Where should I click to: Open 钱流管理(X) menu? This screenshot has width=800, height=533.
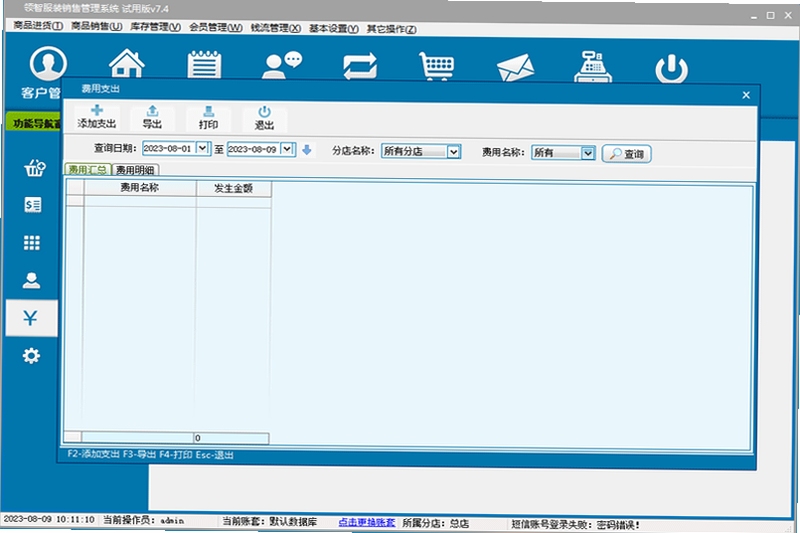pos(276,28)
